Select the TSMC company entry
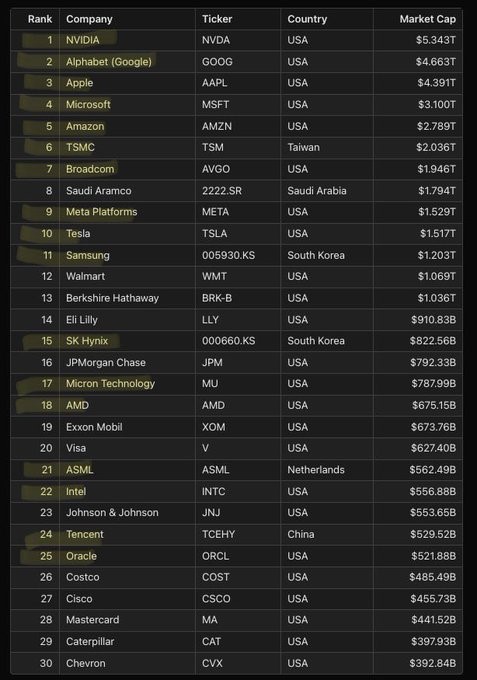Viewport: 477px width, 680px height. [x=80, y=147]
